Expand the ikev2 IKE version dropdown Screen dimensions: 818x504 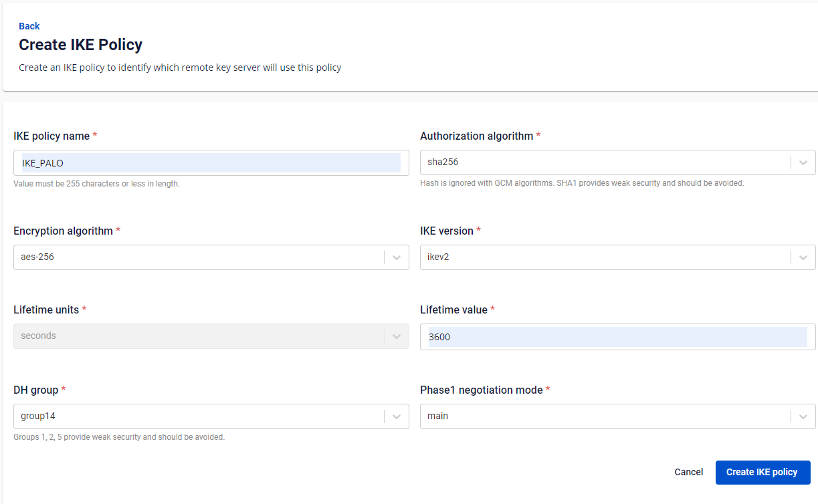(x=617, y=257)
